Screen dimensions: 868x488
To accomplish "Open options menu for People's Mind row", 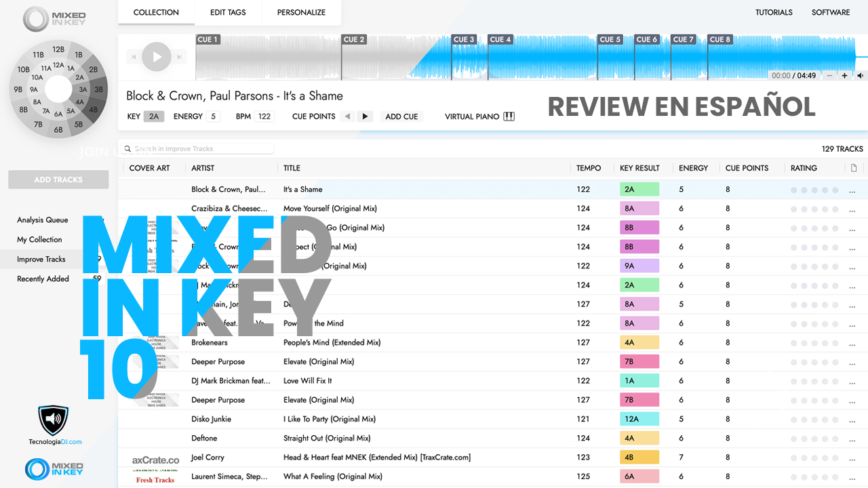I will pyautogui.click(x=852, y=344).
